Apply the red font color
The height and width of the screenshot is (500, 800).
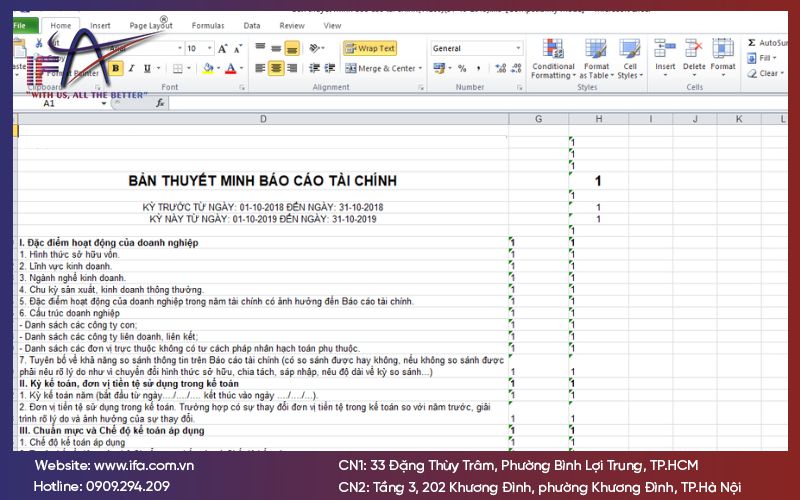click(x=231, y=68)
